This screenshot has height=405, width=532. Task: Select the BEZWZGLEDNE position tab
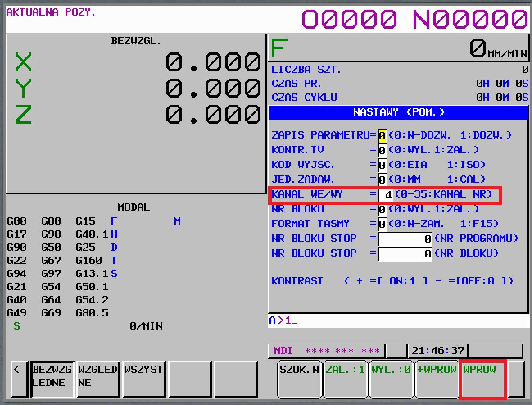(52, 379)
